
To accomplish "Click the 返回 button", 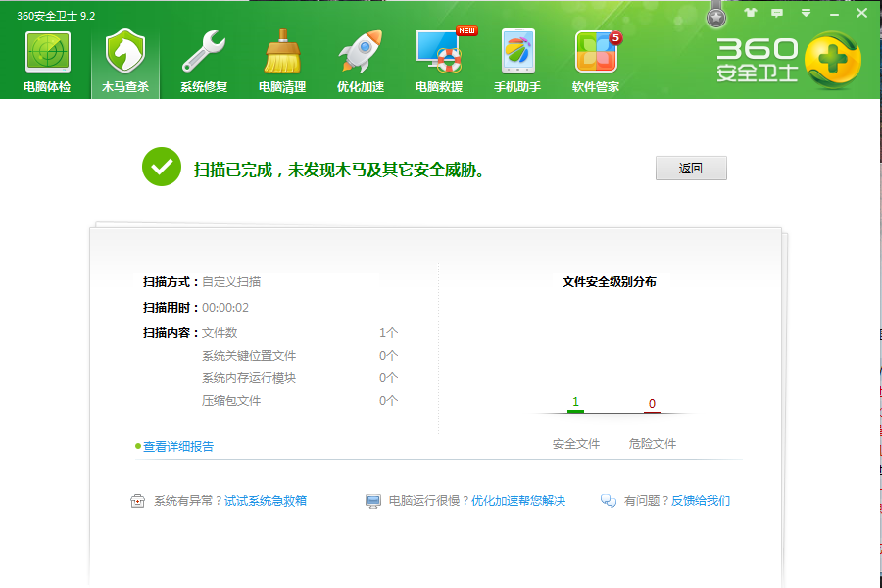I will point(691,169).
